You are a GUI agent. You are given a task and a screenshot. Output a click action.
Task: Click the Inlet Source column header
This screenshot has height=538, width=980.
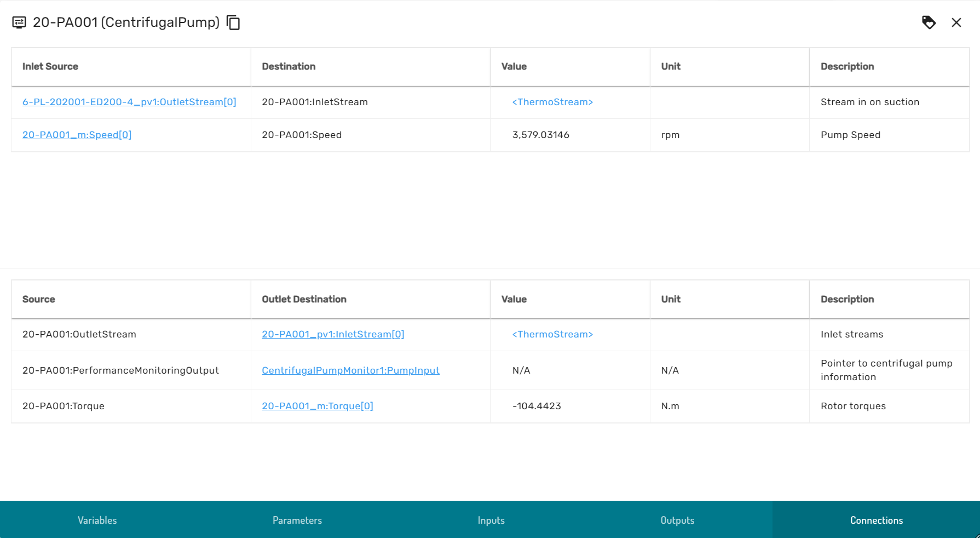[50, 66]
